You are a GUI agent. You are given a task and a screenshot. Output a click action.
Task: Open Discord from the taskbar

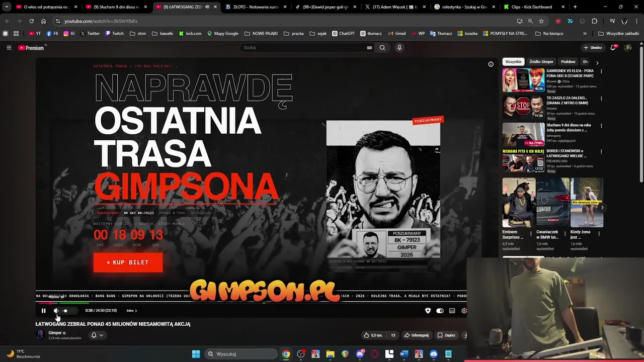(360, 354)
